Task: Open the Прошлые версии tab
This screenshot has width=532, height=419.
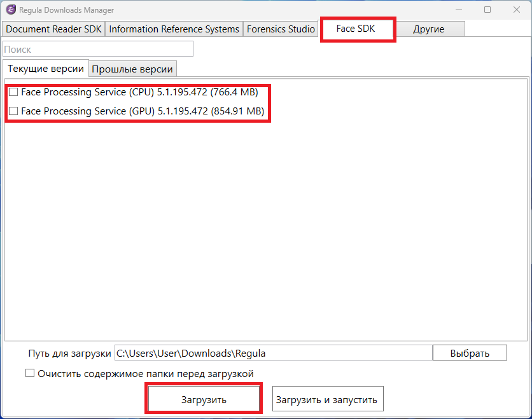Action: pyautogui.click(x=132, y=69)
